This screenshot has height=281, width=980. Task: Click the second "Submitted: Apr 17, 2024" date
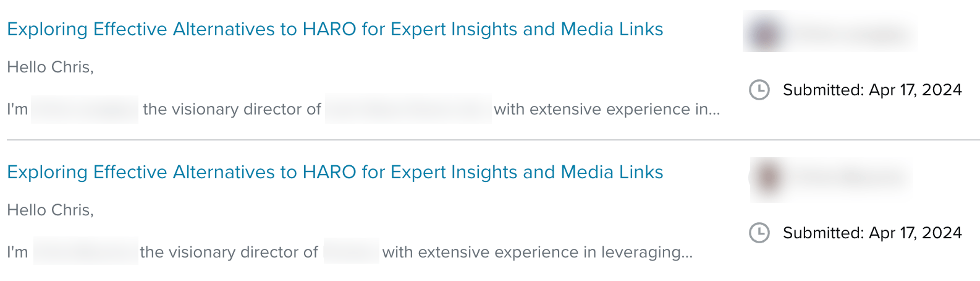point(872,233)
